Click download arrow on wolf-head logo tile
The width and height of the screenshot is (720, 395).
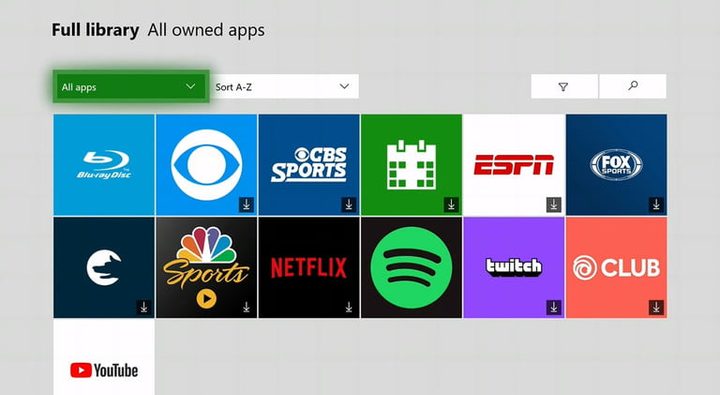pos(144,307)
